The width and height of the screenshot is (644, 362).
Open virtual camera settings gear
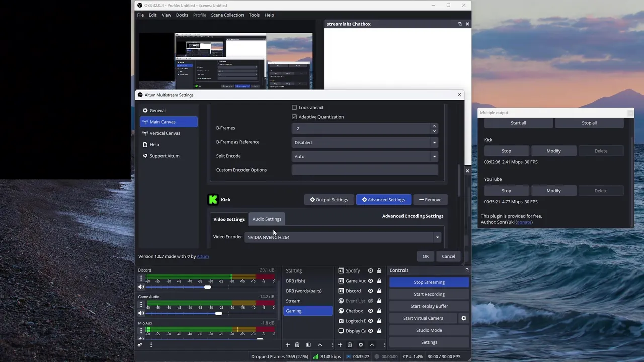[464, 318]
